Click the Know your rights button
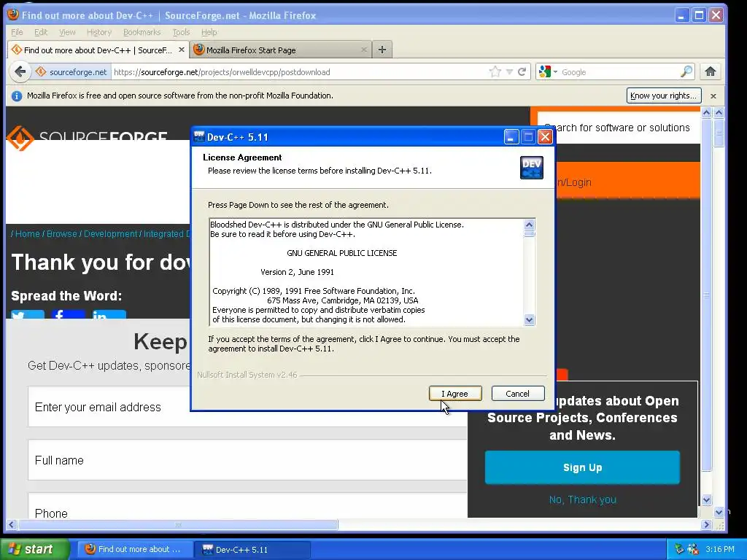This screenshot has width=747, height=560. click(x=664, y=96)
